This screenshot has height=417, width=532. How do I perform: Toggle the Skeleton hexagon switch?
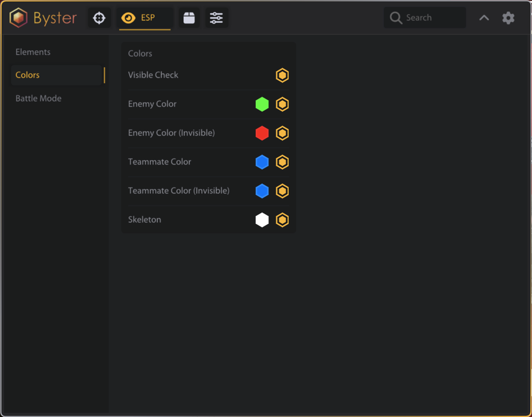(x=282, y=220)
